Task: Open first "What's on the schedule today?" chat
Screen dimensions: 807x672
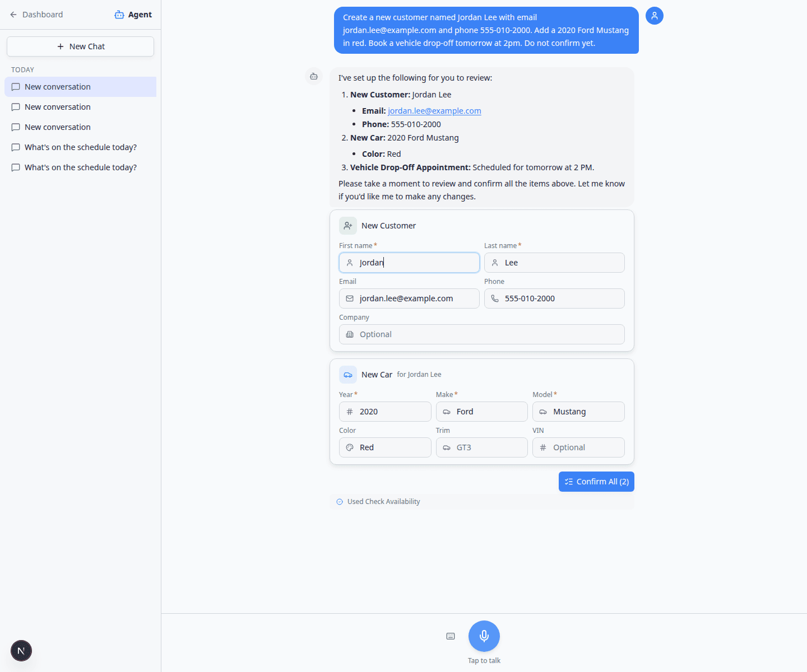Action: point(80,147)
